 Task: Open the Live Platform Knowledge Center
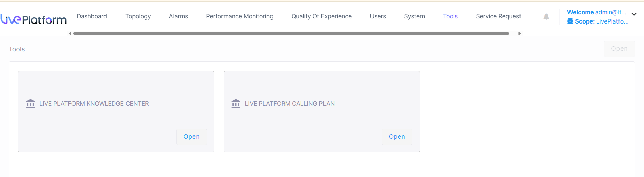click(192, 137)
